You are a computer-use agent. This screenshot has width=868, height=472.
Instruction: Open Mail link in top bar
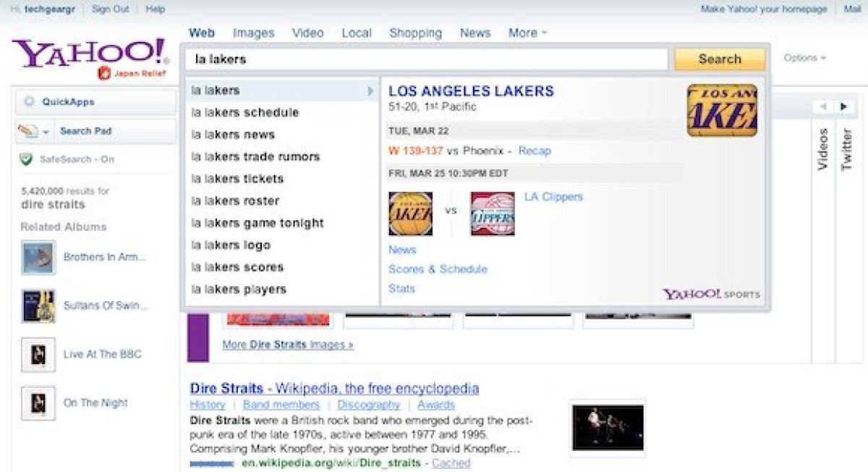[852, 9]
